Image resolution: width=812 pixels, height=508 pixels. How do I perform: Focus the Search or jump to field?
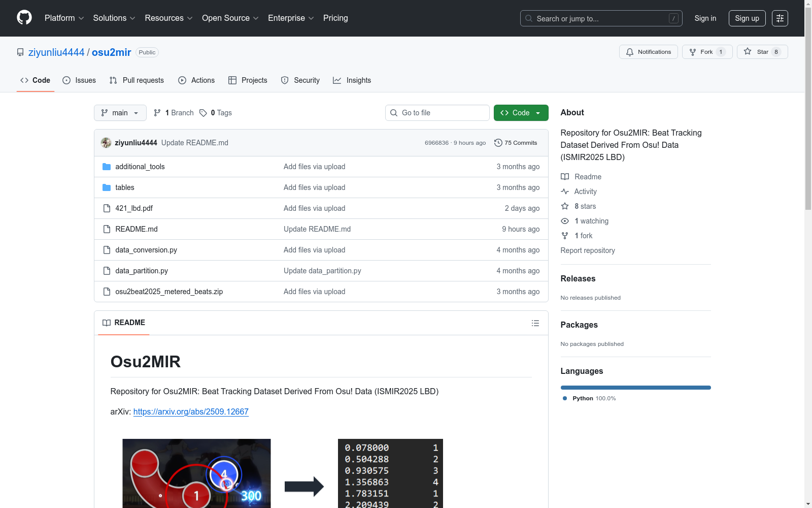pyautogui.click(x=601, y=18)
